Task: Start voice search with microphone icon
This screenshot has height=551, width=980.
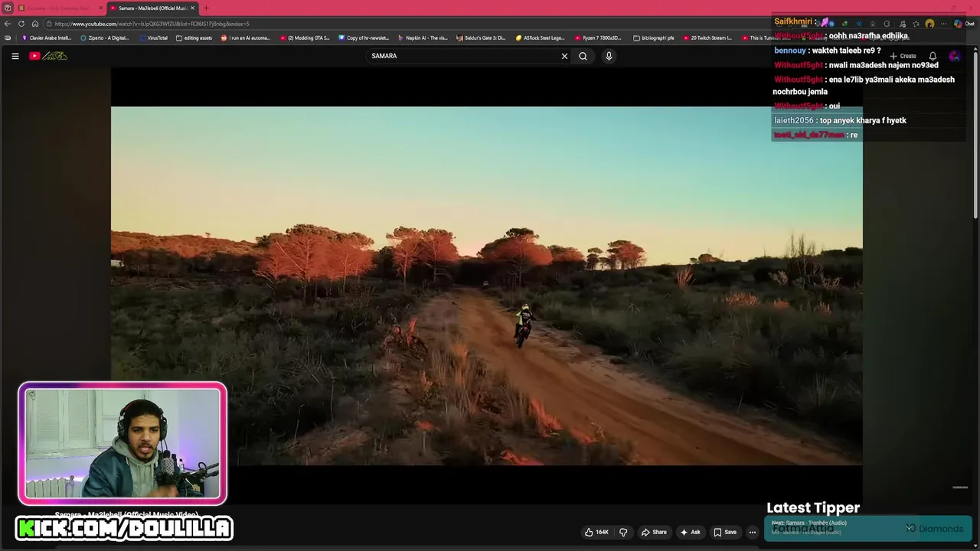Action: coord(609,56)
